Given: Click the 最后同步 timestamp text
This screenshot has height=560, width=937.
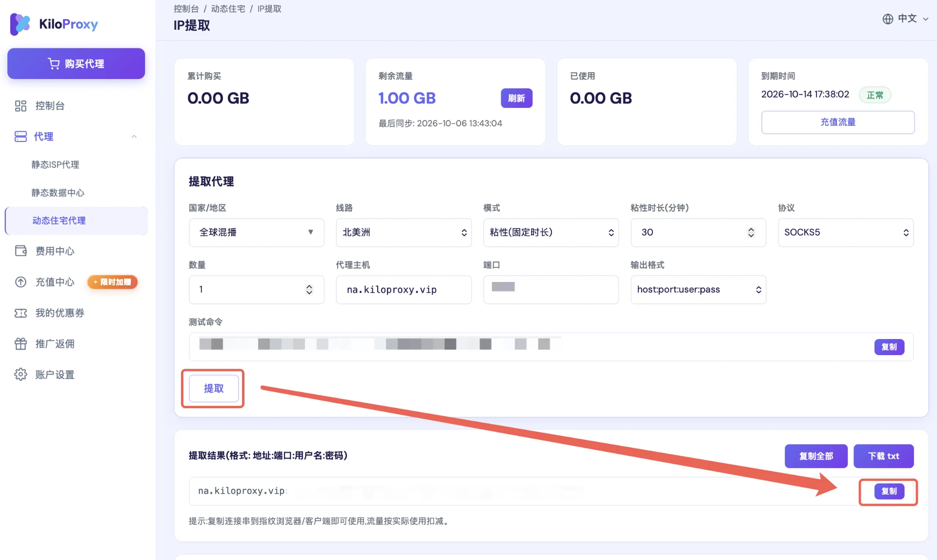Looking at the screenshot, I should pos(440,123).
